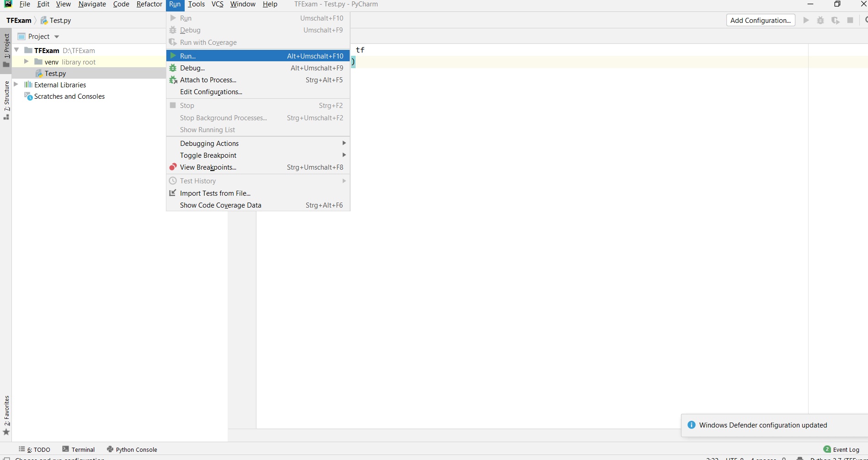Image resolution: width=868 pixels, height=460 pixels.
Task: Expand the venv folder arrow
Action: pyautogui.click(x=27, y=61)
